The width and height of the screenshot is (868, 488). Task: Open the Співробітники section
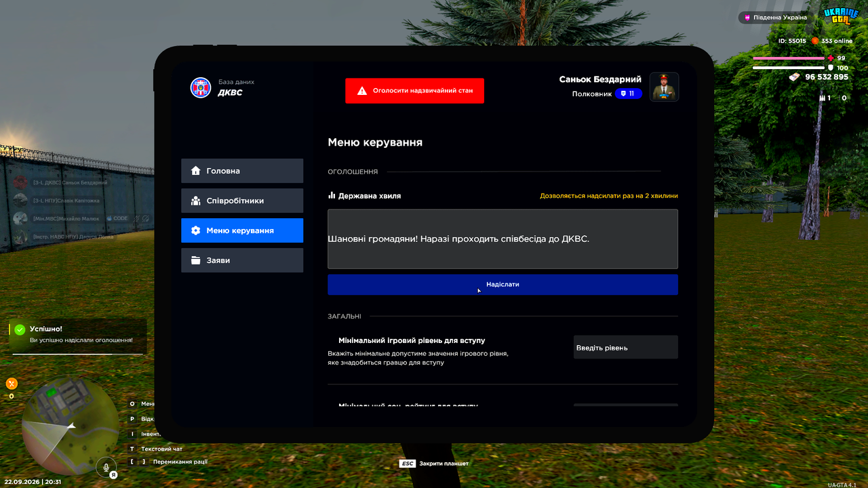pyautogui.click(x=242, y=201)
